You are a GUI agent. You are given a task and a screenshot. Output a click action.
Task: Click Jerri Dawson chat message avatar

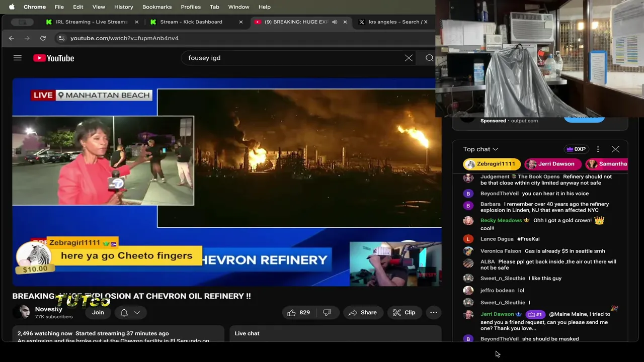point(468,315)
